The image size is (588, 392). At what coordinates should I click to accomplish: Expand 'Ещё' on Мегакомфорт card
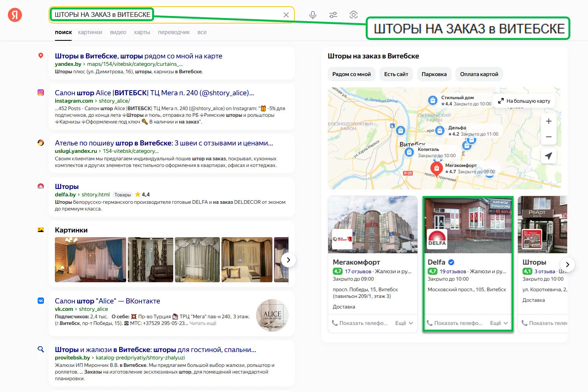point(404,323)
